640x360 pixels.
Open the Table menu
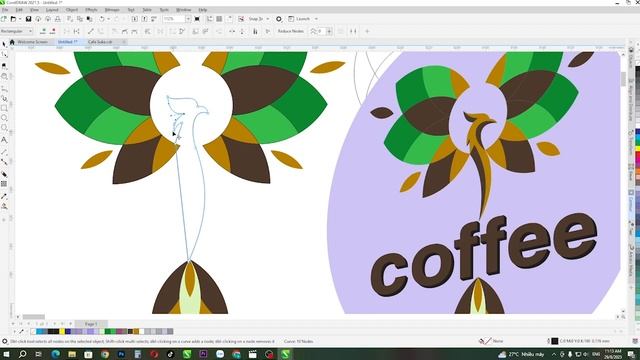tap(147, 10)
